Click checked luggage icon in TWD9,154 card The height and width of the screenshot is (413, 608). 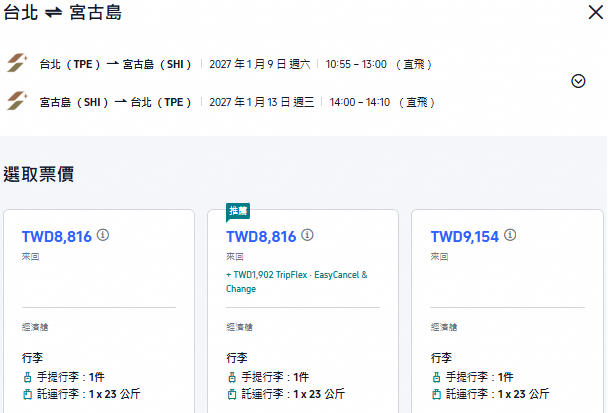436,394
